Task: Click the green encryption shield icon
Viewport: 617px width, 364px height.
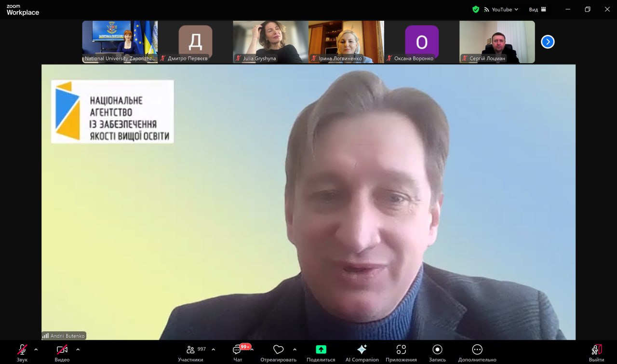Action: (x=476, y=9)
